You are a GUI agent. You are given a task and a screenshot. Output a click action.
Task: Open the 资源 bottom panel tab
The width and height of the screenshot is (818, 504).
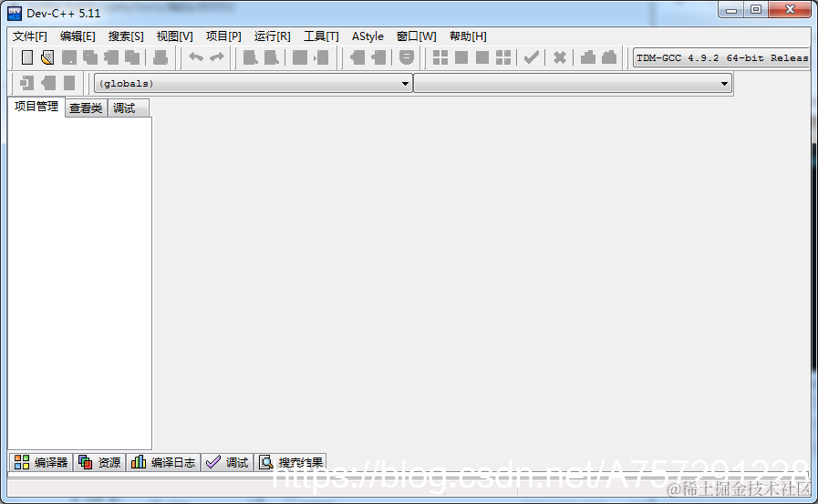tap(99, 462)
